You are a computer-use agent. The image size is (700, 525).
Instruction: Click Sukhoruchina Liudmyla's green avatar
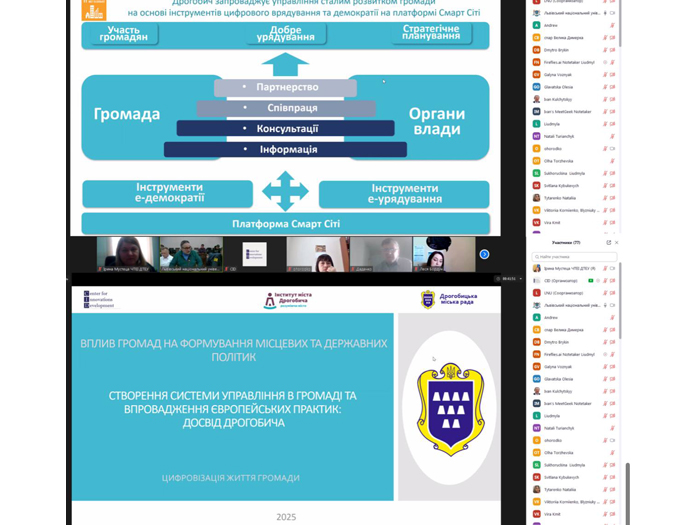pyautogui.click(x=537, y=464)
